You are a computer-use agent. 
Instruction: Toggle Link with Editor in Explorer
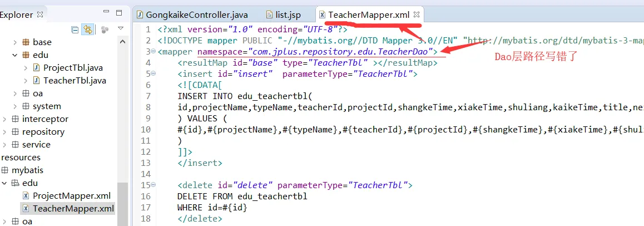[87, 29]
